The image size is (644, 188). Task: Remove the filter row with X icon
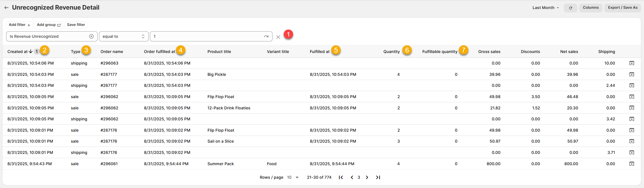[278, 37]
